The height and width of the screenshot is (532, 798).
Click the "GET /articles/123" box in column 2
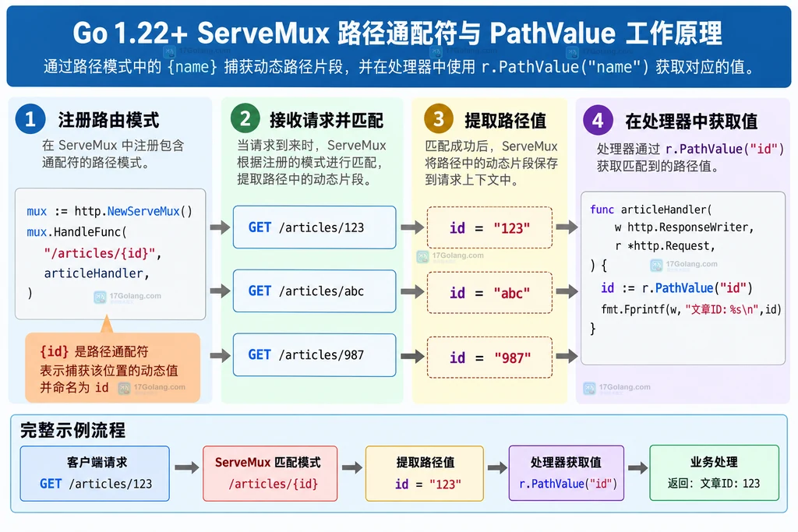click(315, 227)
